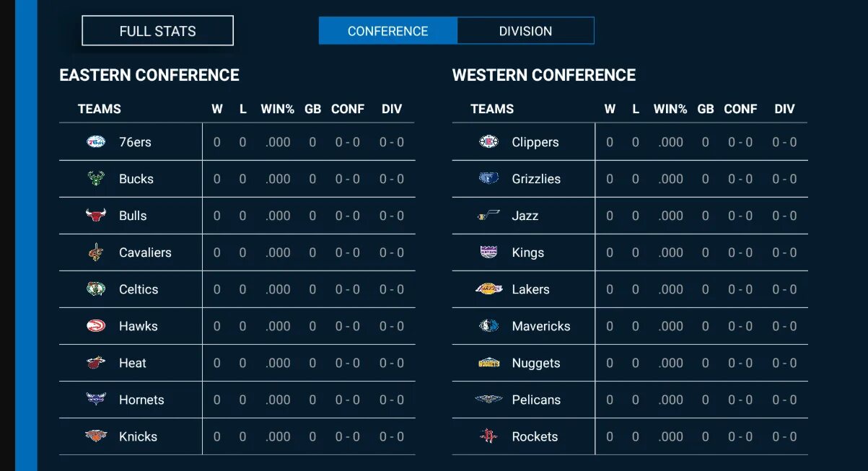
Task: Click the Bulls team logo
Action: point(95,216)
